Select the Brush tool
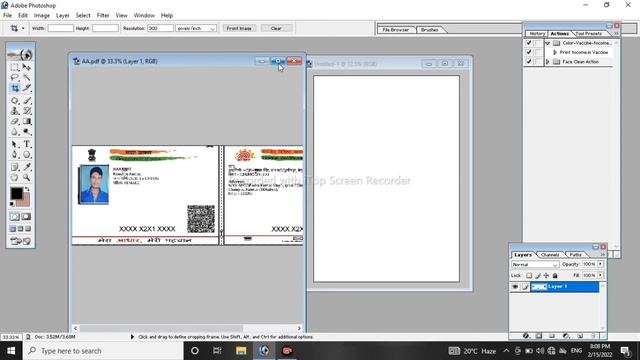Screen dimensions: 640x360 coord(27,100)
